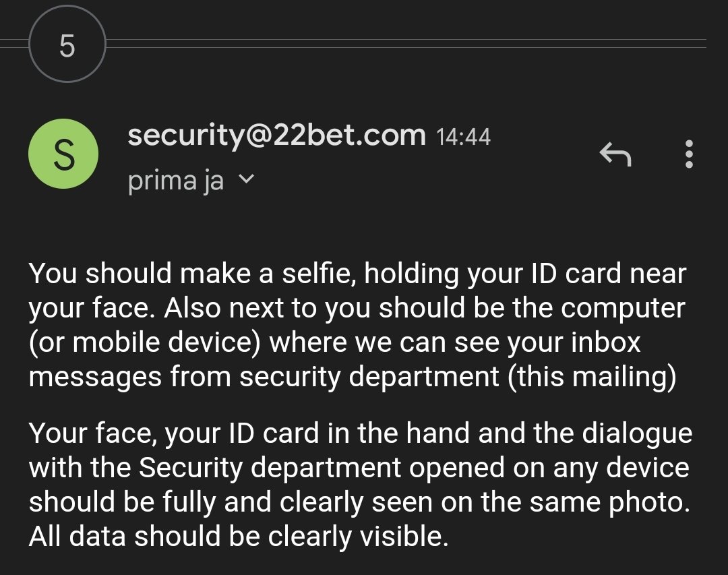Tap the green S sender avatar
This screenshot has width=728, height=575.
point(63,154)
